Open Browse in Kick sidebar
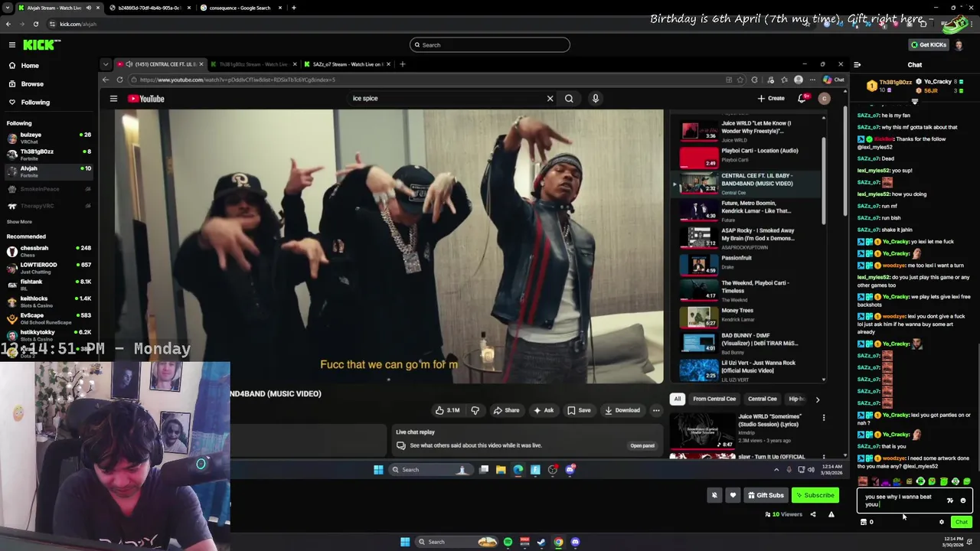Image resolution: width=980 pixels, height=551 pixels. (32, 84)
